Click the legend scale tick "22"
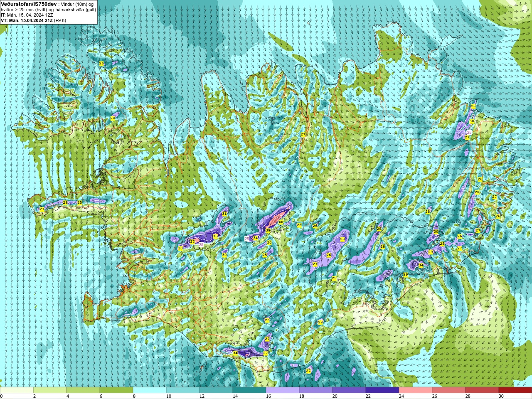This screenshot has width=532, height=399. point(368,396)
